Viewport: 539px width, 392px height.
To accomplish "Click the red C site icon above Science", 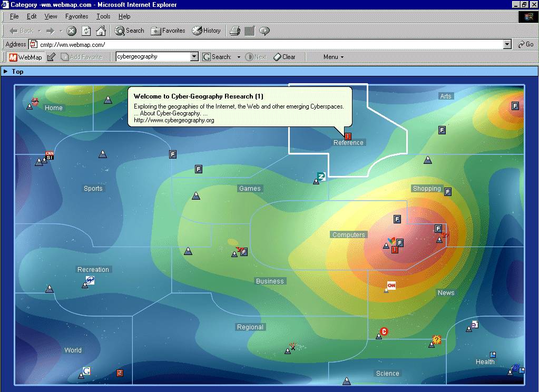I will pos(384,331).
